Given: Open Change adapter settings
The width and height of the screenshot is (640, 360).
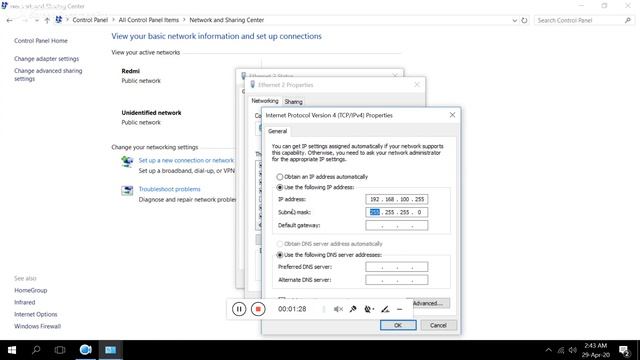Looking at the screenshot, I should (x=47, y=59).
